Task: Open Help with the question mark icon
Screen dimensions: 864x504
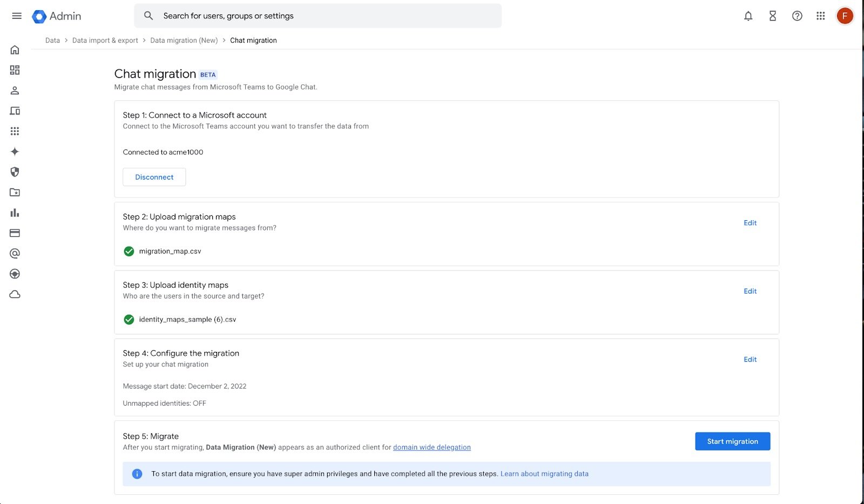Action: pyautogui.click(x=796, y=16)
